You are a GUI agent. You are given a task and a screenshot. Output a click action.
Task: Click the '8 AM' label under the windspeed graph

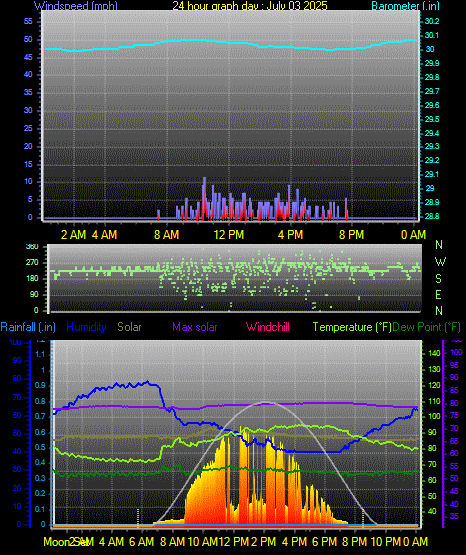167,234
